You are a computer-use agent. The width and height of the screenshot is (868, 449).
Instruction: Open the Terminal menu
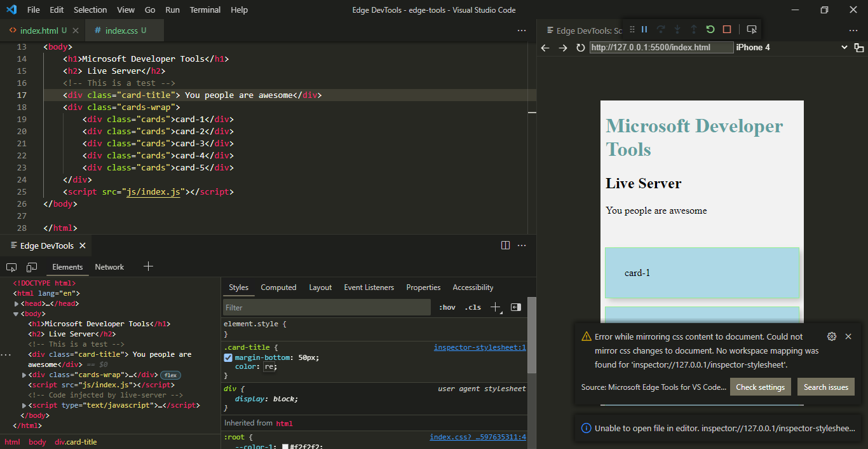pyautogui.click(x=205, y=10)
